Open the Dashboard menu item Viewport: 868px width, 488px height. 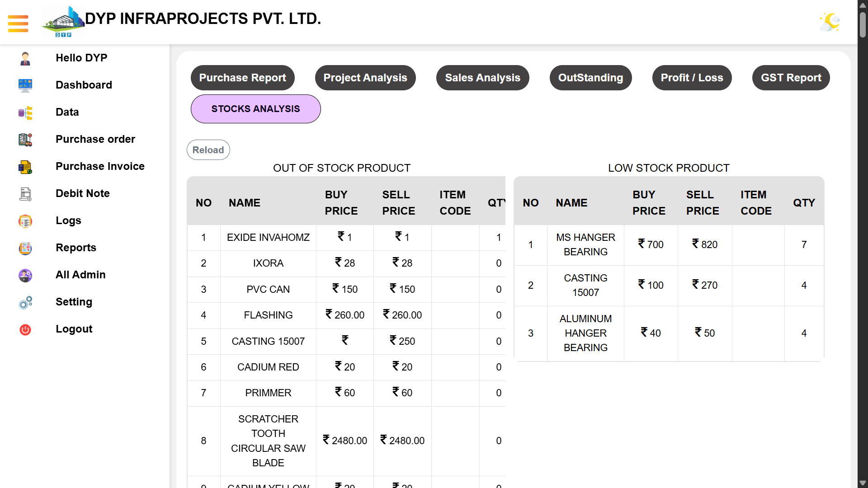coord(84,85)
